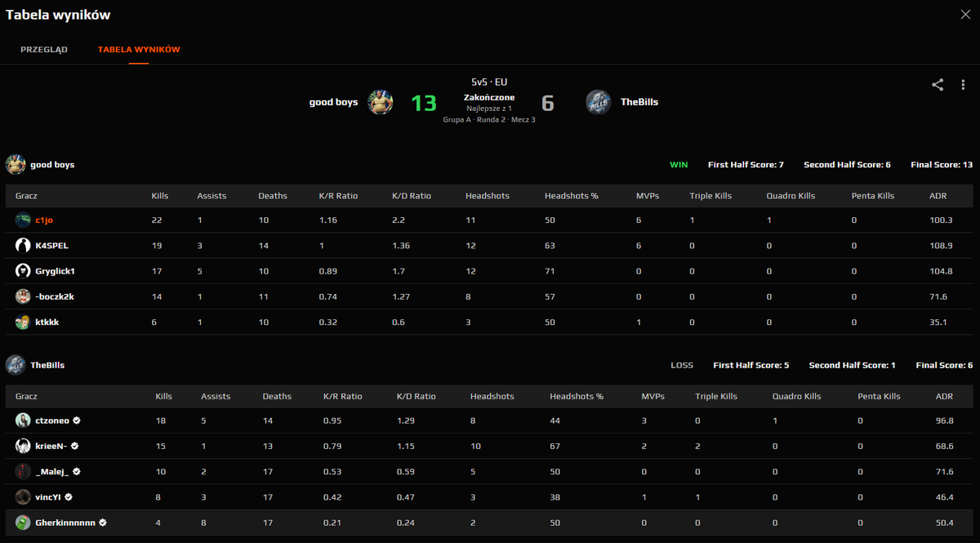The width and height of the screenshot is (980, 543).
Task: Open krieeN- player profile name
Action: [x=51, y=446]
